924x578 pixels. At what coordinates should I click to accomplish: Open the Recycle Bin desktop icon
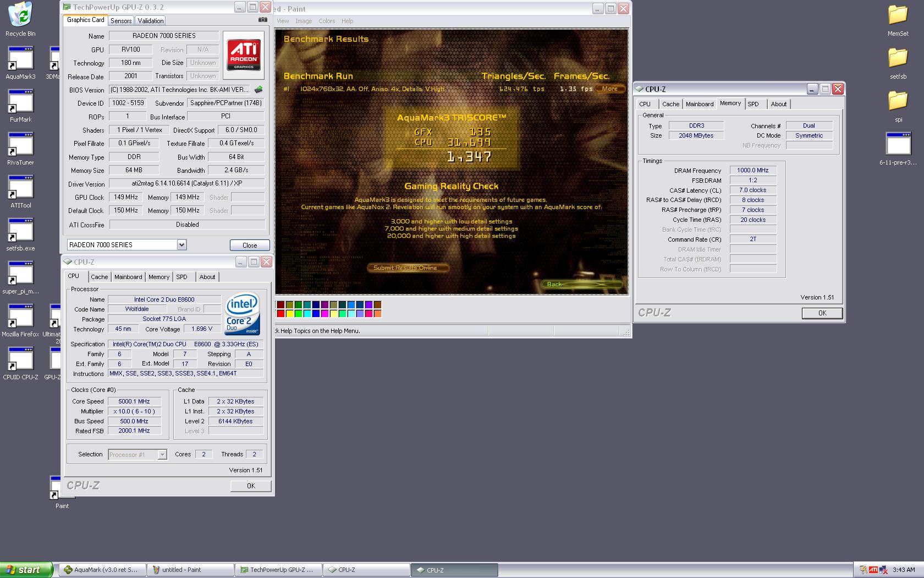[20, 19]
